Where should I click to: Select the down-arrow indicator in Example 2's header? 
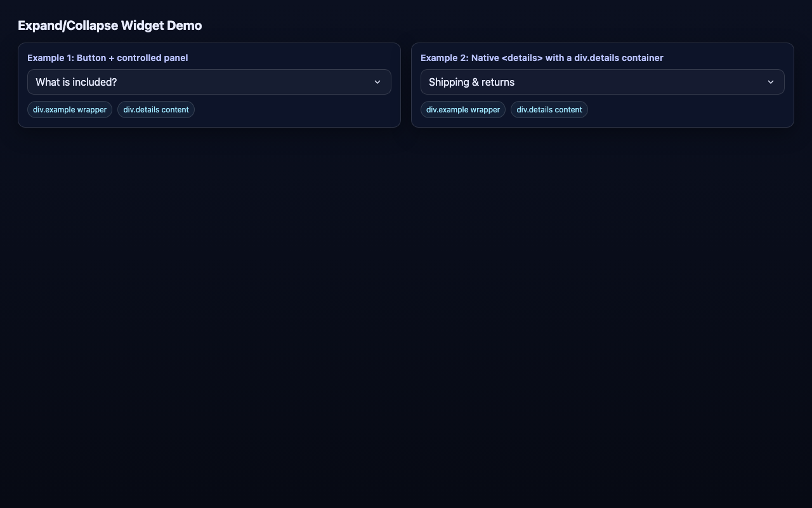pyautogui.click(x=771, y=82)
